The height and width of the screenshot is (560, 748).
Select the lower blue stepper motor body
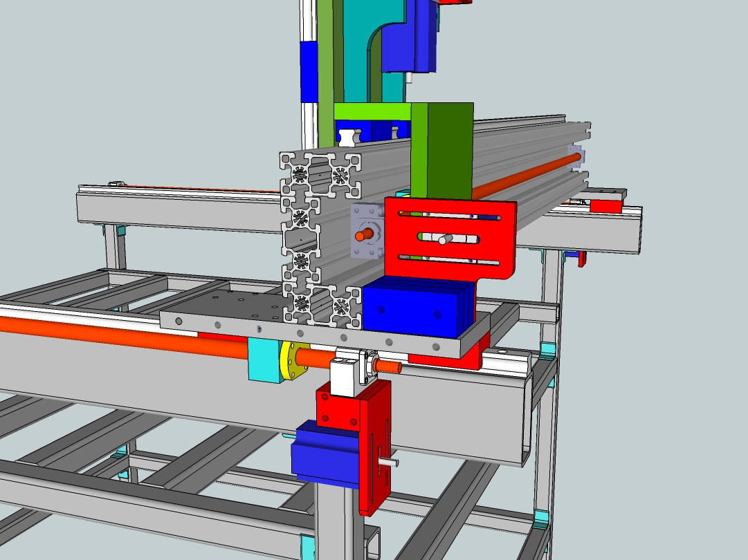pos(327,454)
